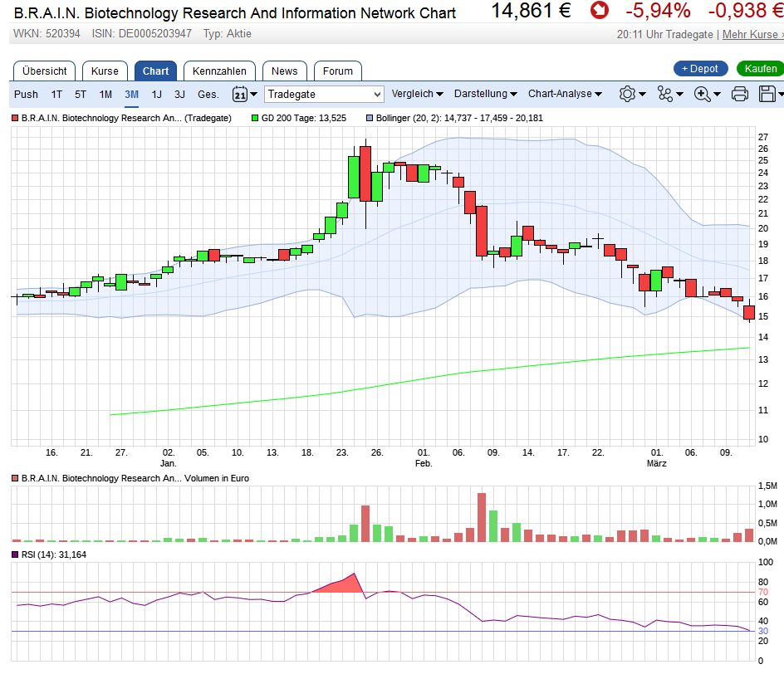Select the 5T time range
The image size is (784, 674).
click(81, 95)
